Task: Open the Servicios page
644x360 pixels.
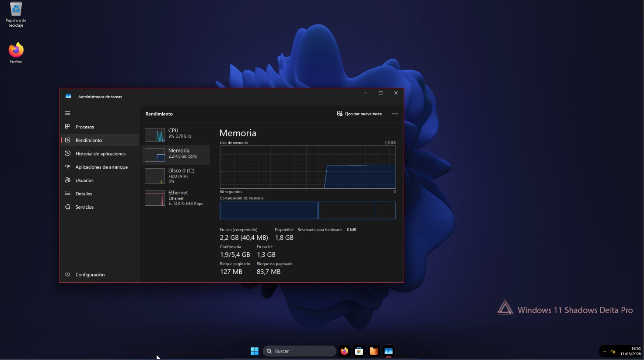Action: 100,207
